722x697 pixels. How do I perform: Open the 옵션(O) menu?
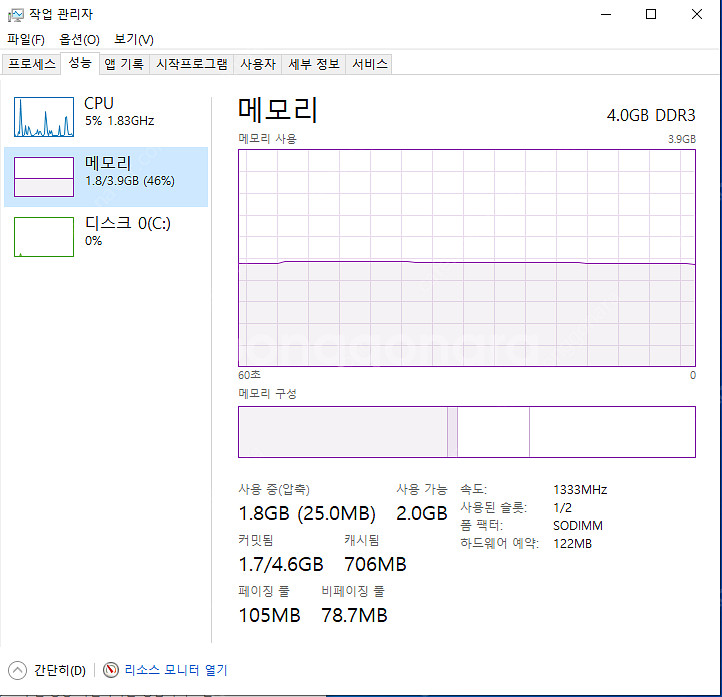coord(79,40)
